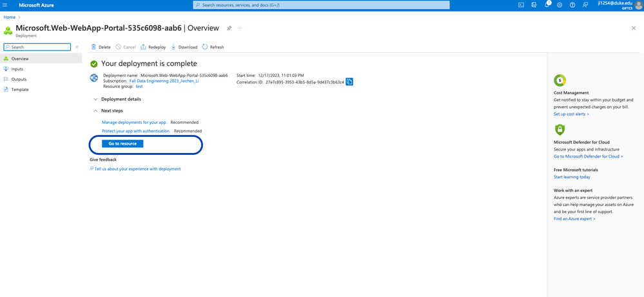Open the subscription Fall Data Engineering 2023 link
The height and width of the screenshot is (297, 644).
164,81
